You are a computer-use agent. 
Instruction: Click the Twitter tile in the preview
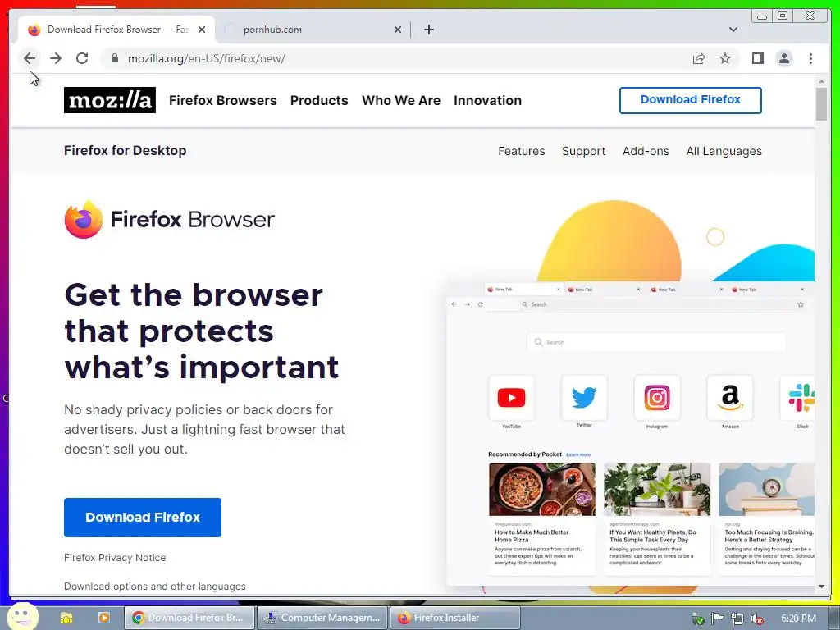(584, 398)
